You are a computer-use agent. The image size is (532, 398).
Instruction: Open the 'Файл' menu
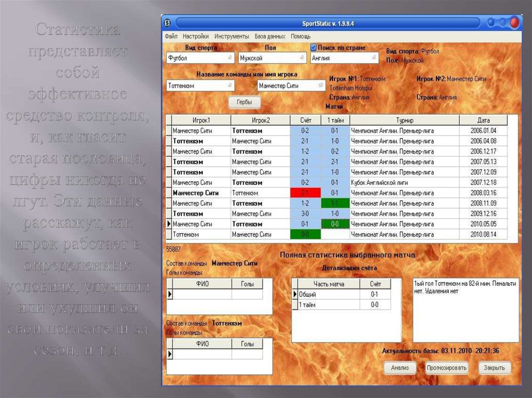tap(171, 37)
